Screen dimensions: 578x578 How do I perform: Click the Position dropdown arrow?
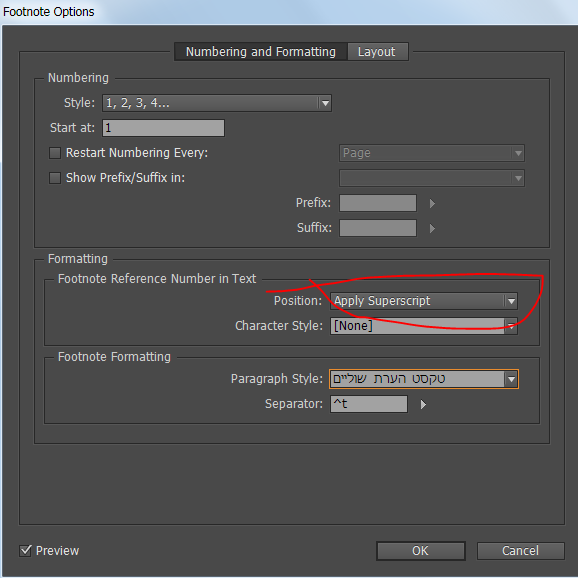[x=511, y=301]
